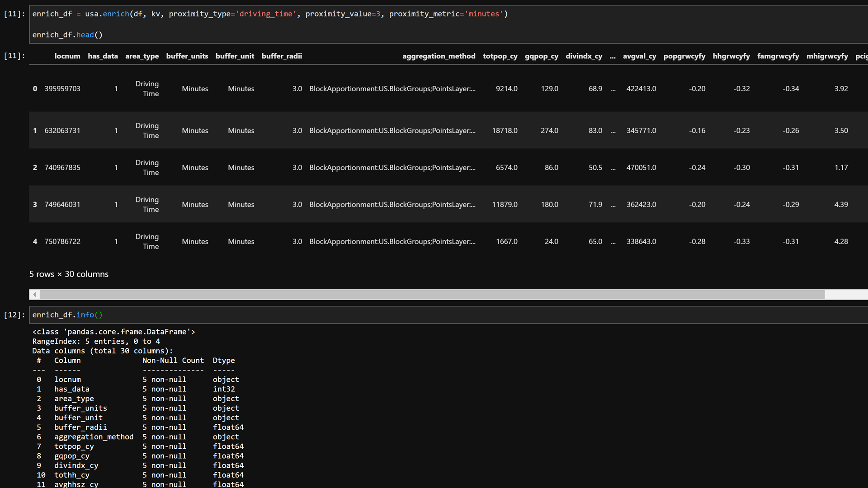Click locnum value 395959703 in row 0
Image resolution: width=868 pixels, height=488 pixels.
pos(62,89)
